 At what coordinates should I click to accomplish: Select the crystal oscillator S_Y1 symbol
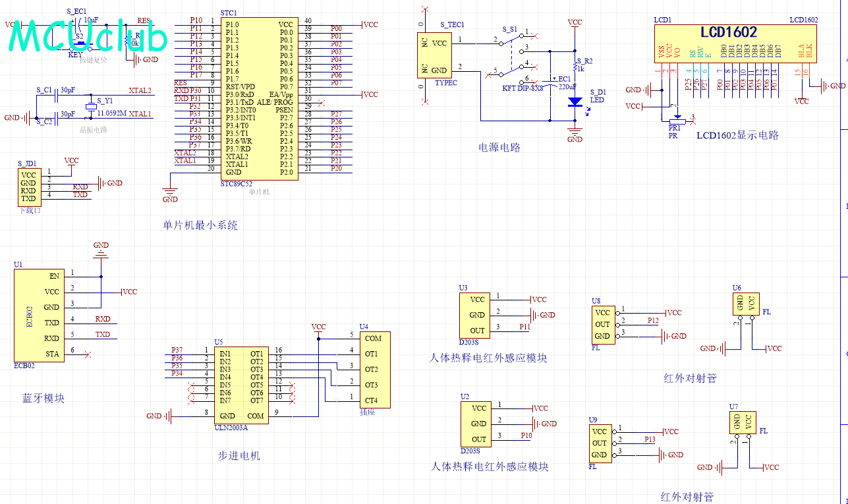click(91, 107)
